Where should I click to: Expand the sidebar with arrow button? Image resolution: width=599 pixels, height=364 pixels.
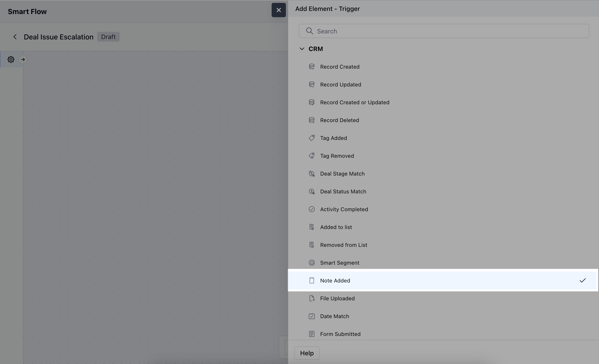(23, 59)
